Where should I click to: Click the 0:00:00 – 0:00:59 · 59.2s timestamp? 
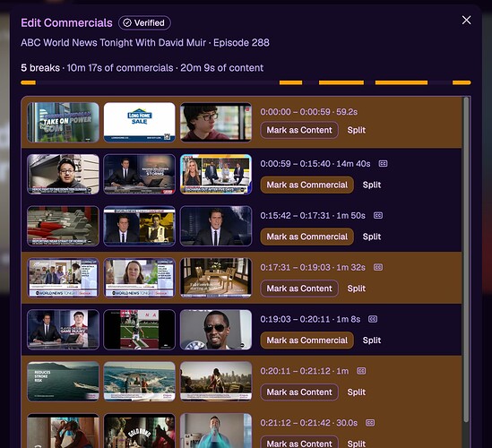pyautogui.click(x=309, y=112)
